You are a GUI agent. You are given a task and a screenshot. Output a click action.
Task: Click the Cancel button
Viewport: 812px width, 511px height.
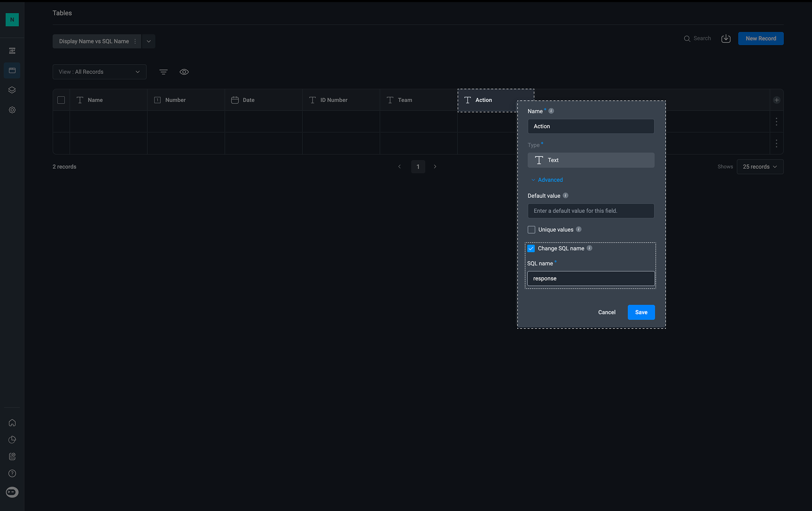coord(607,312)
